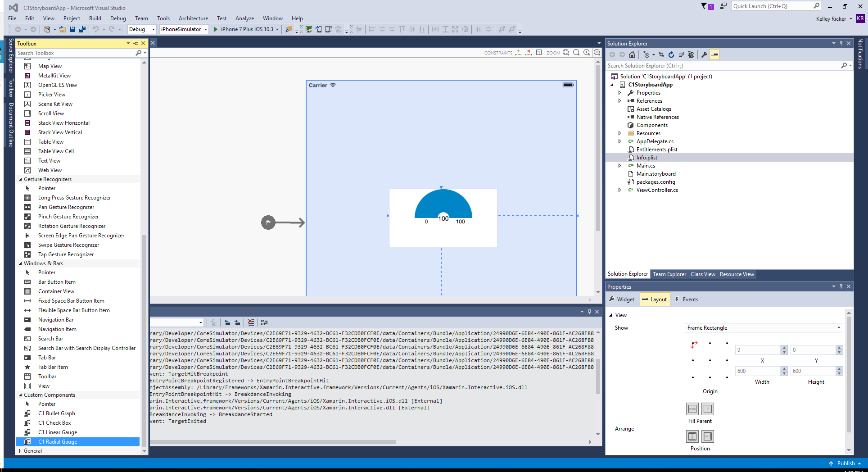
Task: Select the top-right origin anchor point
Action: [727, 344]
